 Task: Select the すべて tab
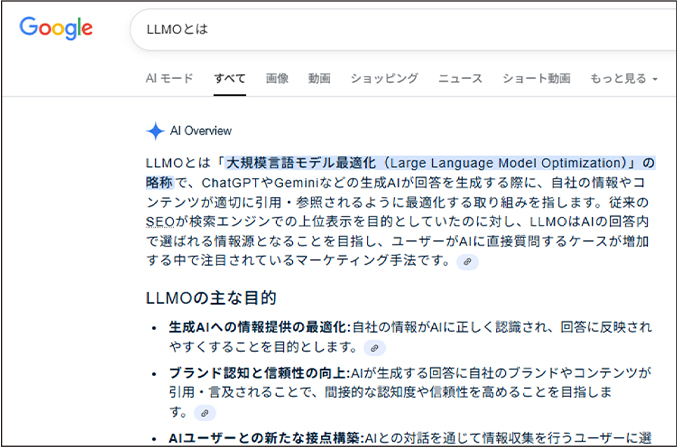(x=229, y=78)
